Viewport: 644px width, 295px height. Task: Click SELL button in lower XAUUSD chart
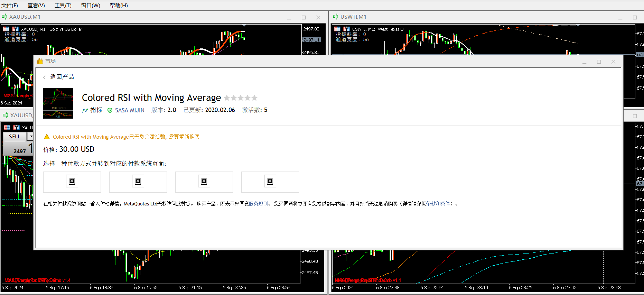[15, 137]
